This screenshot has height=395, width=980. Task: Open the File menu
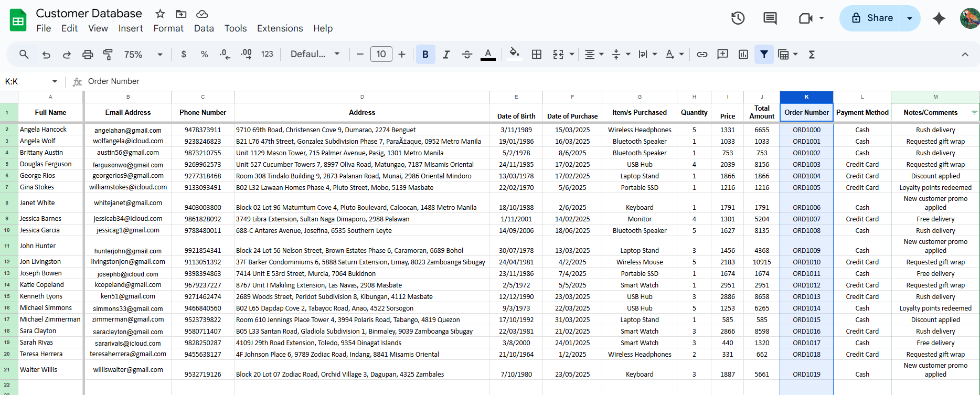pyautogui.click(x=44, y=28)
